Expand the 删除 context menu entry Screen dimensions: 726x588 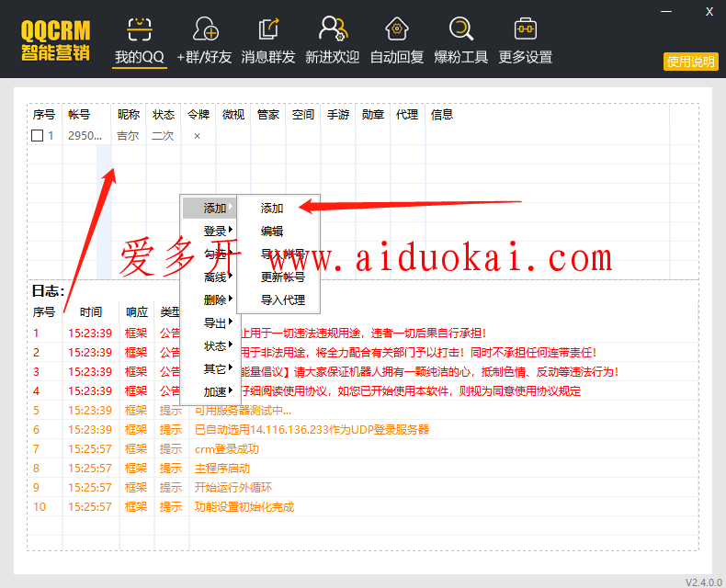(210, 300)
